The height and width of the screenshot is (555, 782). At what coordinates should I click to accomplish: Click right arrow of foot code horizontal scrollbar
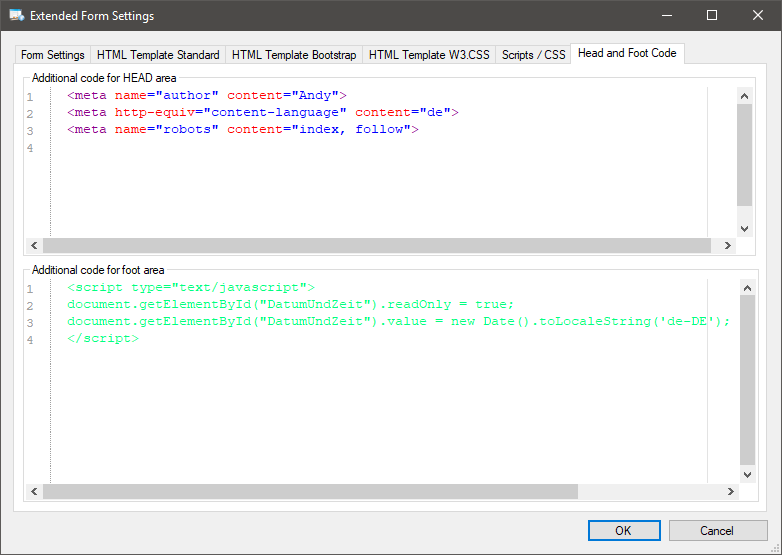coord(731,492)
